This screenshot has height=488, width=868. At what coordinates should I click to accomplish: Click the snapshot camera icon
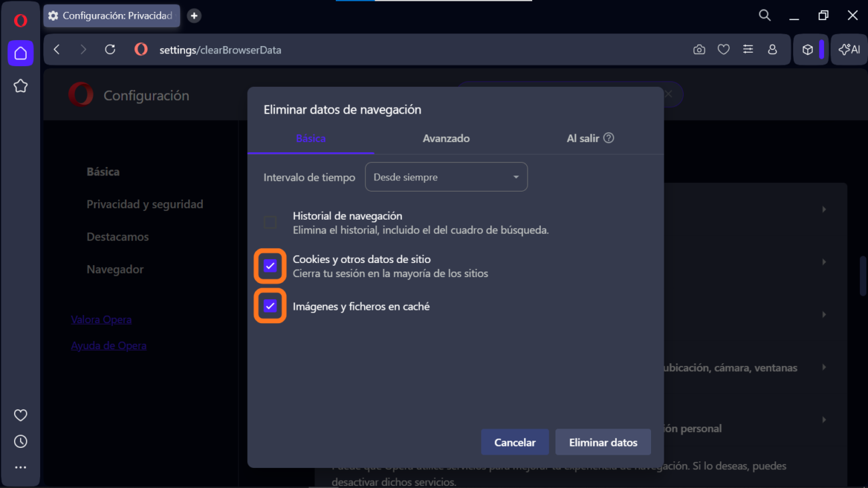[699, 50]
